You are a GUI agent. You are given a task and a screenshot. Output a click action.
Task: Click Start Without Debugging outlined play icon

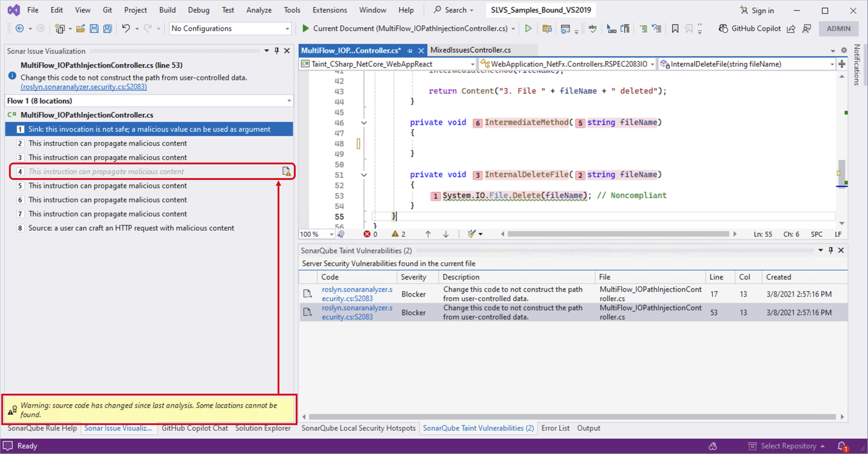click(528, 29)
